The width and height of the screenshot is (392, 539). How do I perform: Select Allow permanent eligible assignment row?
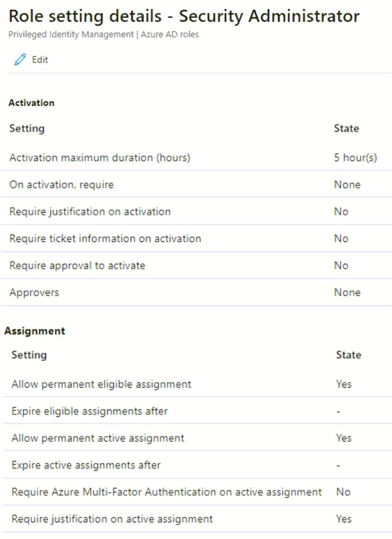[101, 384]
